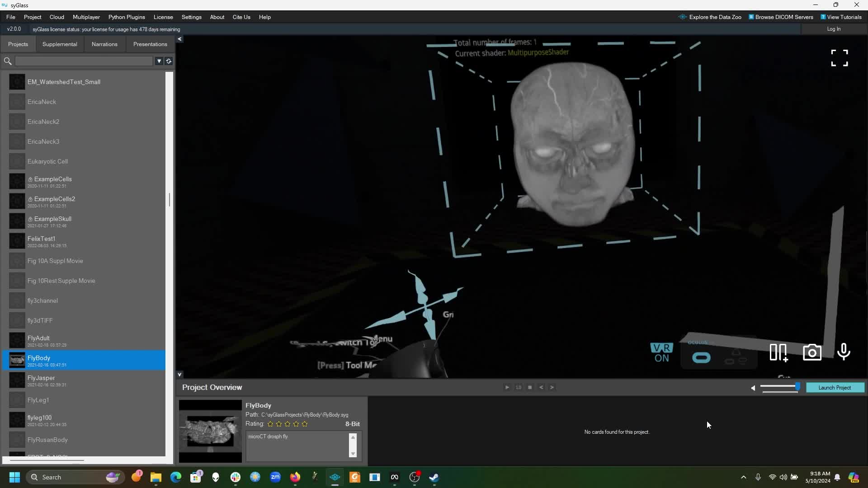Play the project overview preview
Image resolution: width=868 pixels, height=488 pixels.
coord(507,387)
